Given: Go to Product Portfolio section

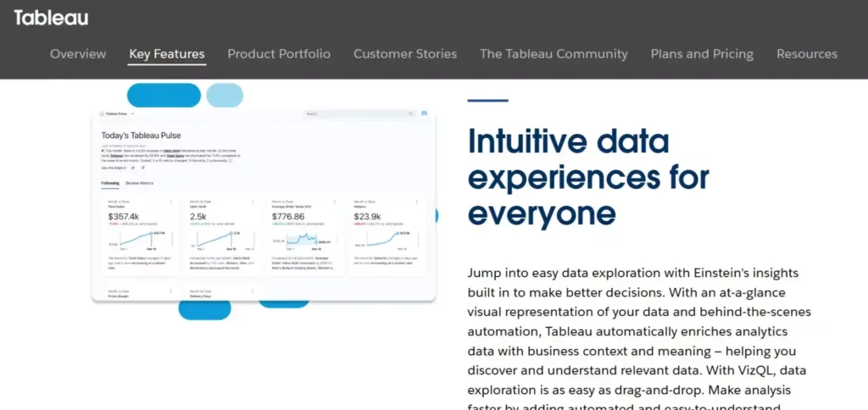Looking at the screenshot, I should click(x=279, y=53).
